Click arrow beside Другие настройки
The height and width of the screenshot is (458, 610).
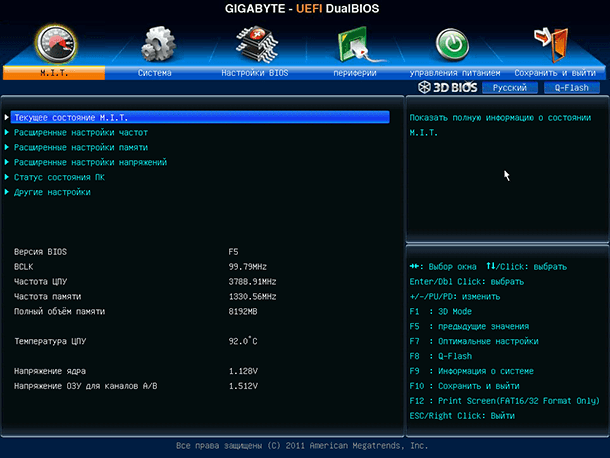click(7, 192)
